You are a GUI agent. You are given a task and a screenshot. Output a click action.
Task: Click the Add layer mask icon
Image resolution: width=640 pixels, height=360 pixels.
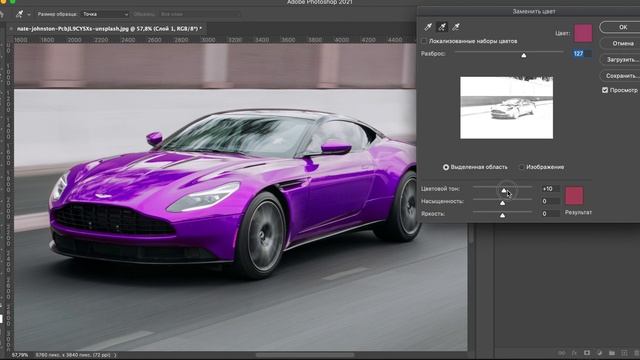[587, 353]
